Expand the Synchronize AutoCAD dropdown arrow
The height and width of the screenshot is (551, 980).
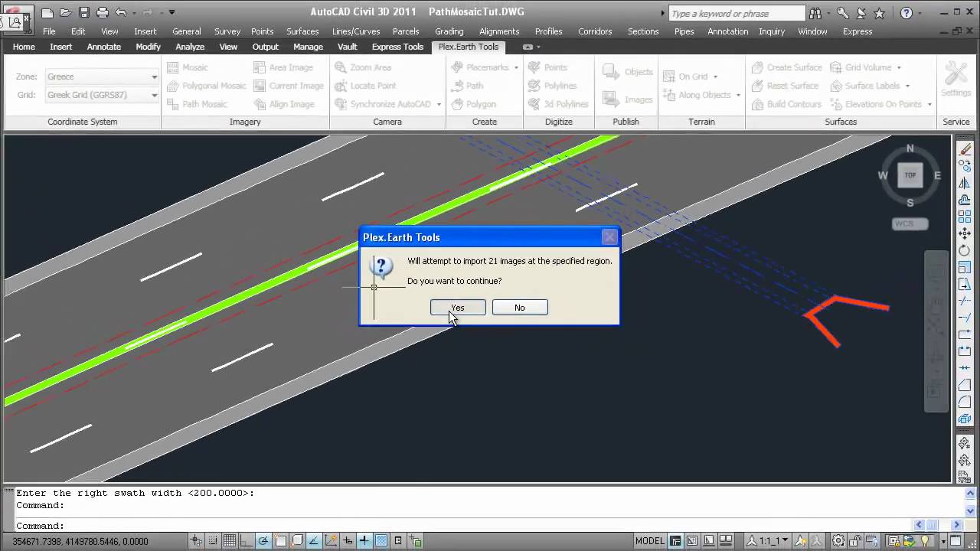click(439, 104)
